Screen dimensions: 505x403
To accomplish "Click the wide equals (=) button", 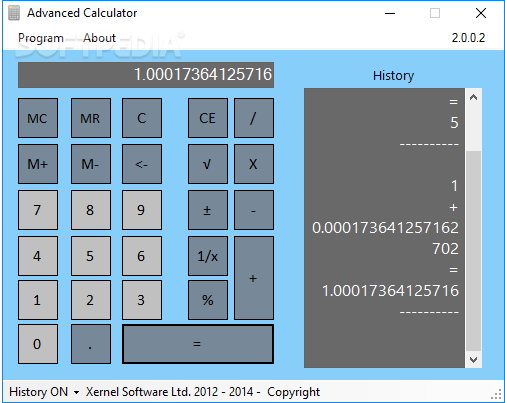I will pos(198,344).
